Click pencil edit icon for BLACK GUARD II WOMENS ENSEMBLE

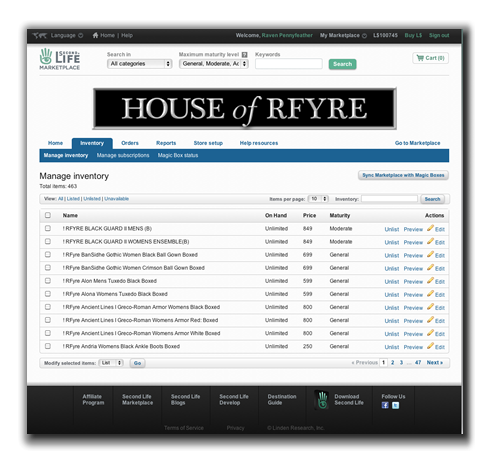(430, 241)
